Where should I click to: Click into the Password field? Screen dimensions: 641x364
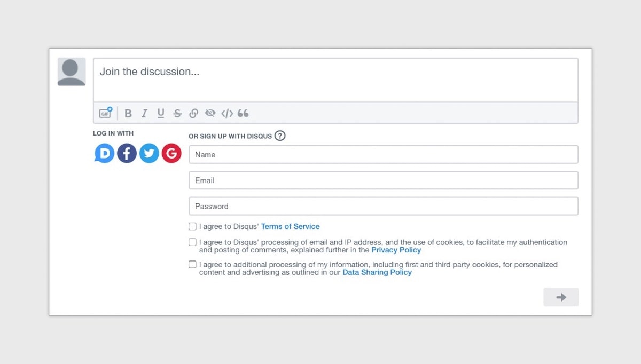(x=384, y=206)
